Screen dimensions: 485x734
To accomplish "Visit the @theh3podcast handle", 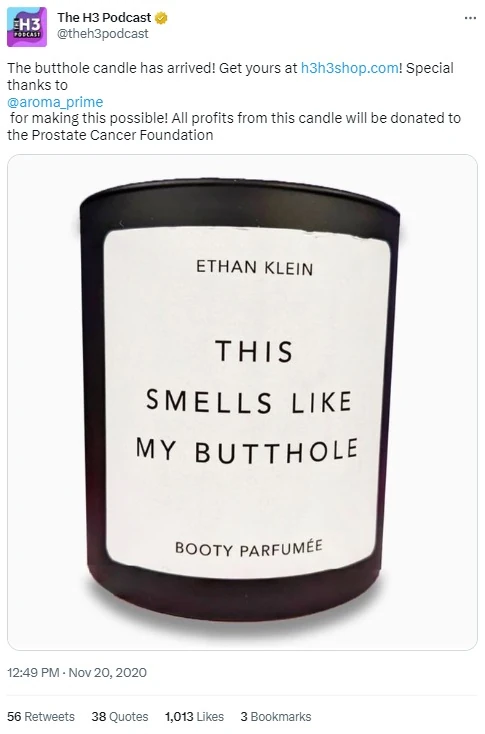I will tap(103, 34).
